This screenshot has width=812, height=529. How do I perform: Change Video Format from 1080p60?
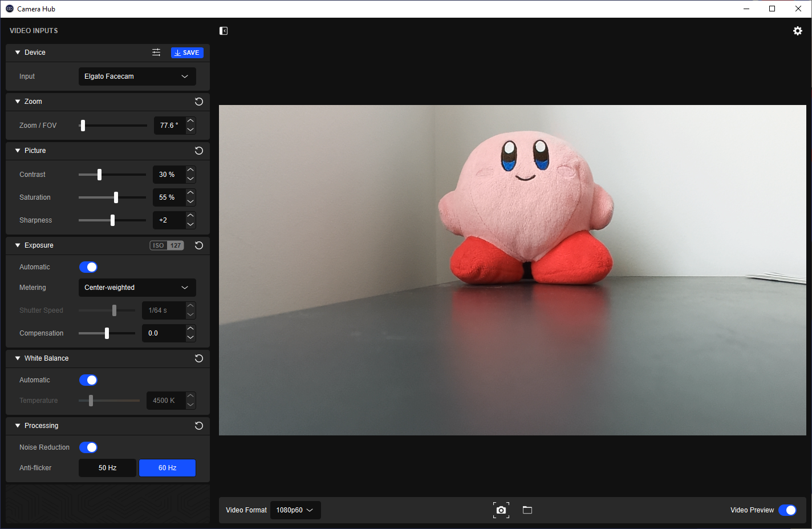295,510
